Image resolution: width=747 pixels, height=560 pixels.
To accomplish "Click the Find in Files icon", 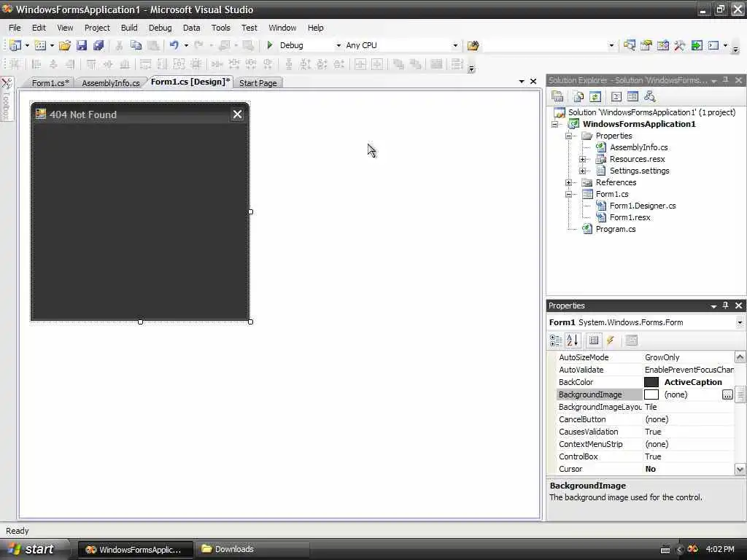I will pos(473,45).
